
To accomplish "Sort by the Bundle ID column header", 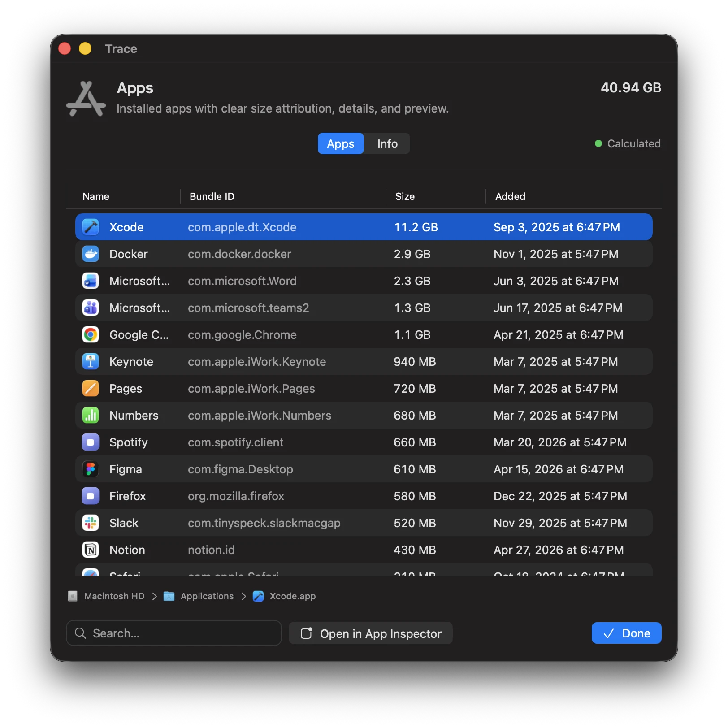I will click(x=212, y=196).
